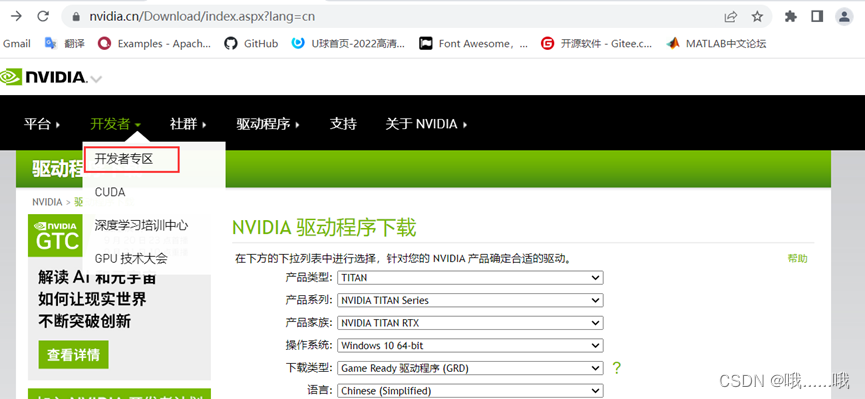The width and height of the screenshot is (865, 399).
Task: Open the 翻译 bookmark
Action: 65,43
